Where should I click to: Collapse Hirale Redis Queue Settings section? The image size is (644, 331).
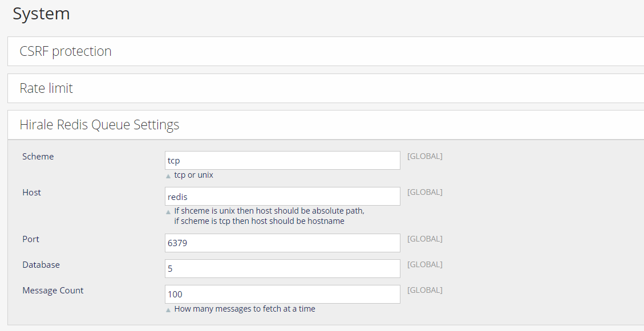[99, 125]
